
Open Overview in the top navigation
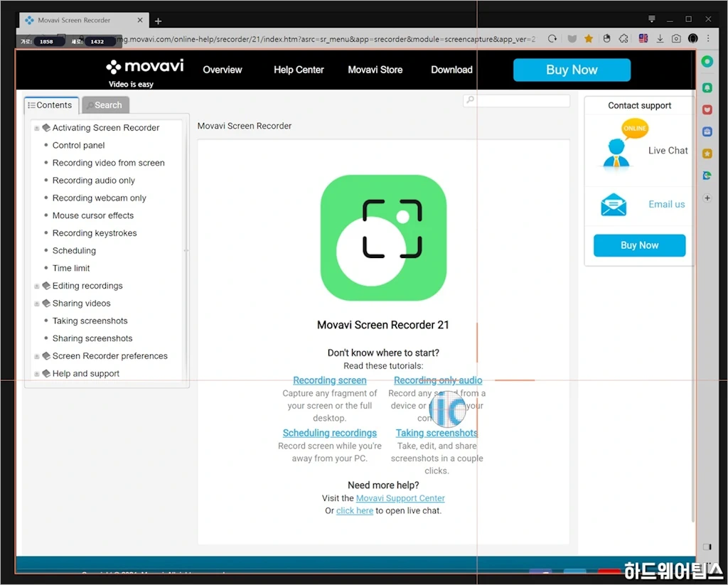point(223,70)
